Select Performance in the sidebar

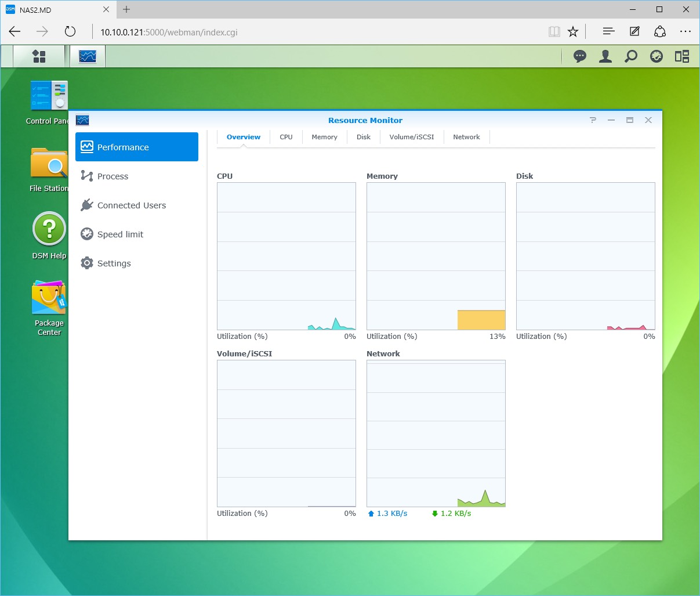click(x=137, y=147)
